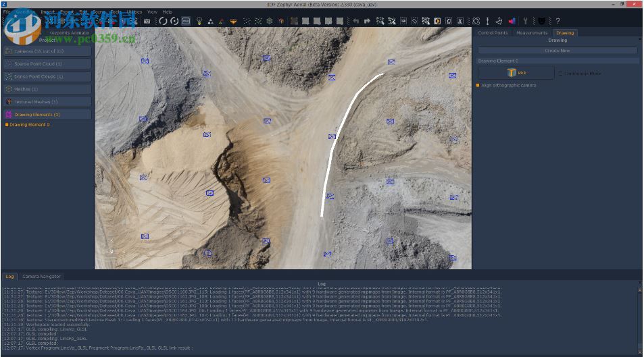Expand the Sparse Point Cloud section

tap(48, 64)
